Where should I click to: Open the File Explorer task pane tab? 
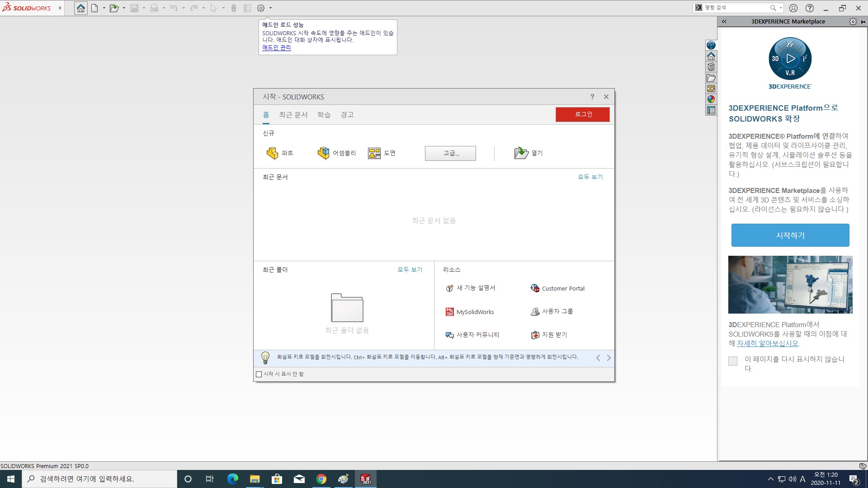711,78
